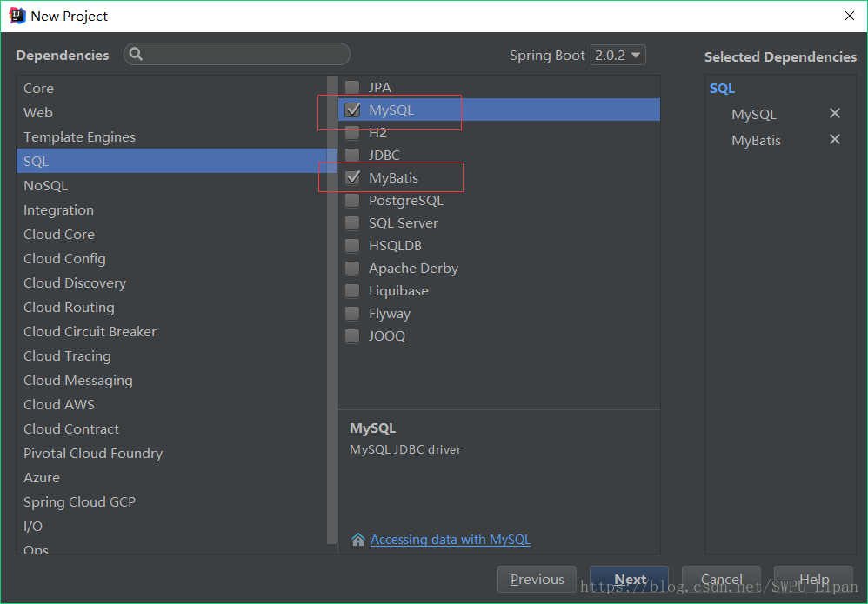Click the home icon beside Accessing data link
Image resolution: width=868 pixels, height=604 pixels.
[358, 540]
